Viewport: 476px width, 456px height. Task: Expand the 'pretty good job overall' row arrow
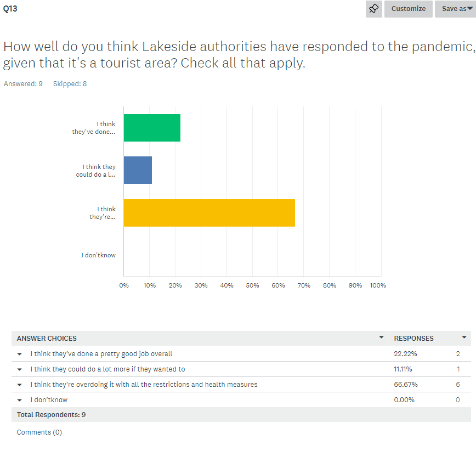(20, 354)
